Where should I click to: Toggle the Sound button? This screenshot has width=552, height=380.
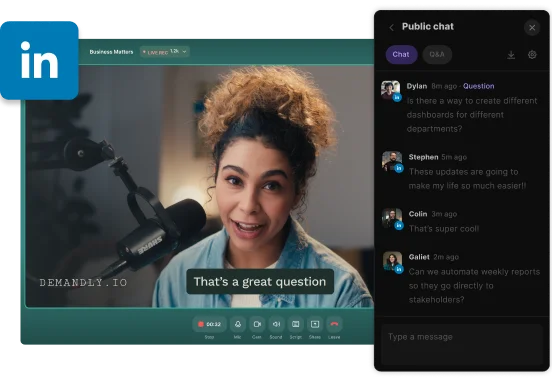pos(276,324)
